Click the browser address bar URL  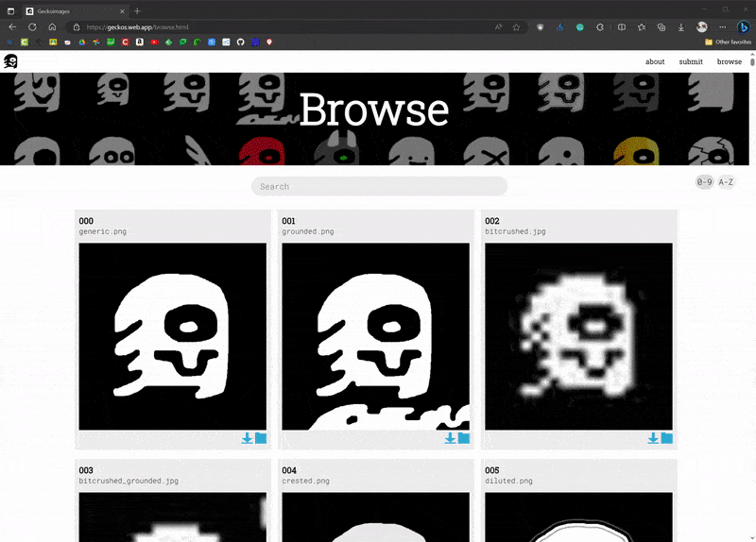[x=137, y=27]
